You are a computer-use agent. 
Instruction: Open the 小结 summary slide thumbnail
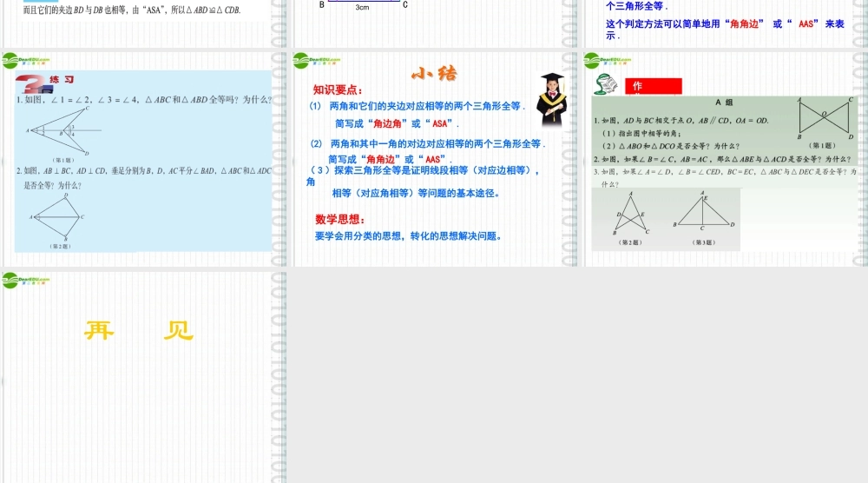435,160
